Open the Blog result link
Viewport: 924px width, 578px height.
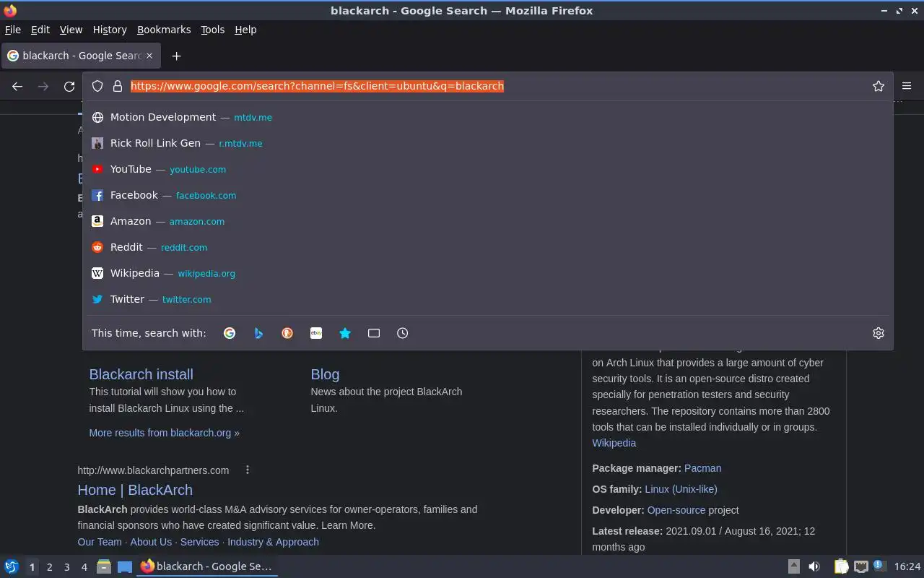pyautogui.click(x=325, y=374)
